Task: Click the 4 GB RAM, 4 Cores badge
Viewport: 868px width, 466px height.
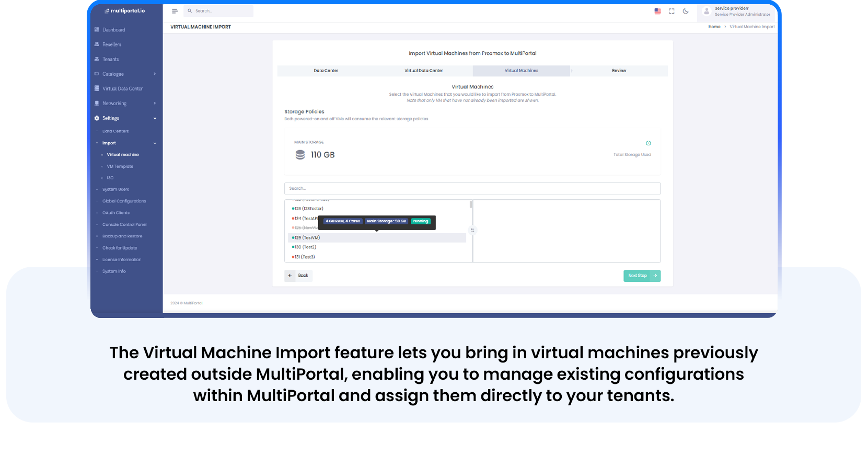Action: [343, 221]
